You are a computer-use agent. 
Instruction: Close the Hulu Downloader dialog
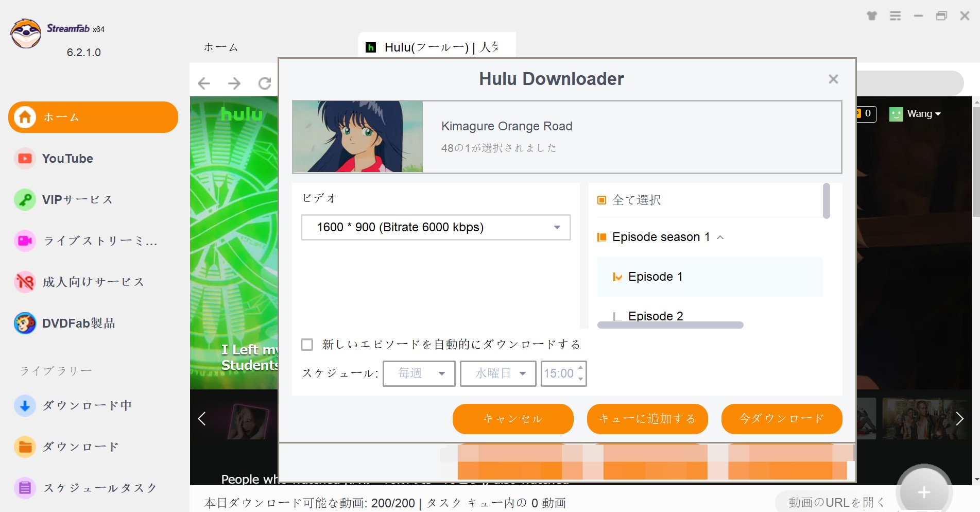tap(833, 79)
